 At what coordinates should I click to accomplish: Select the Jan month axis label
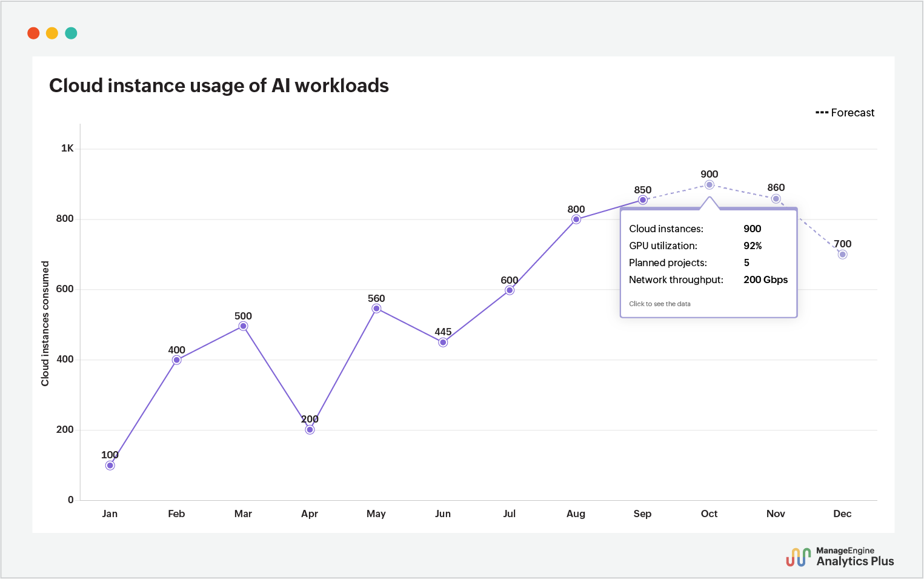click(x=110, y=514)
